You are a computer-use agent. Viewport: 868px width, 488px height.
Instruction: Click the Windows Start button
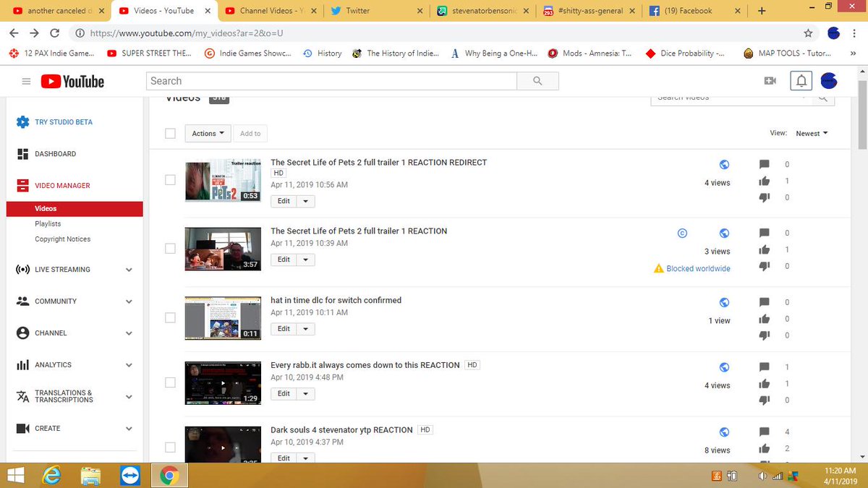pos(16,475)
